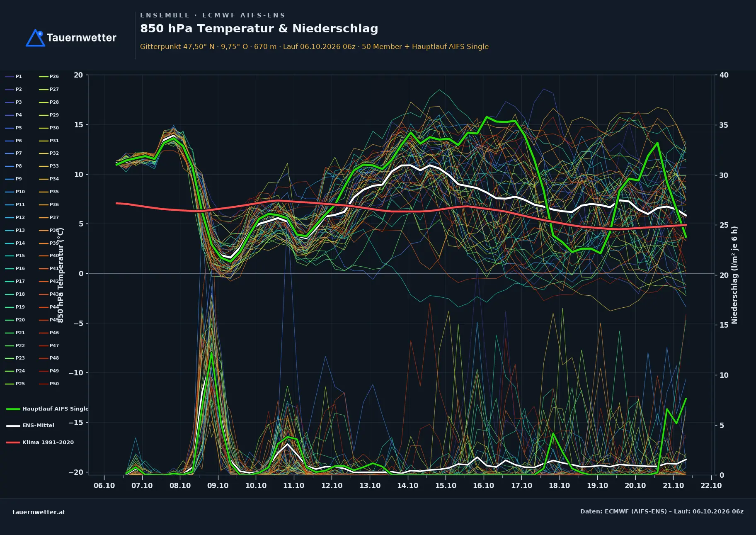Select the P46 legend entry

coord(49,333)
